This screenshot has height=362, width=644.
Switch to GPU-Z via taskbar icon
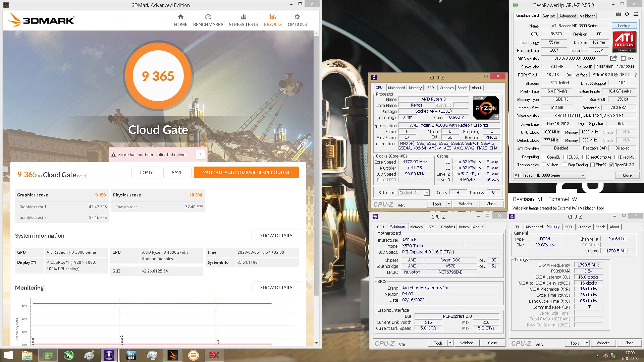(x=48, y=355)
